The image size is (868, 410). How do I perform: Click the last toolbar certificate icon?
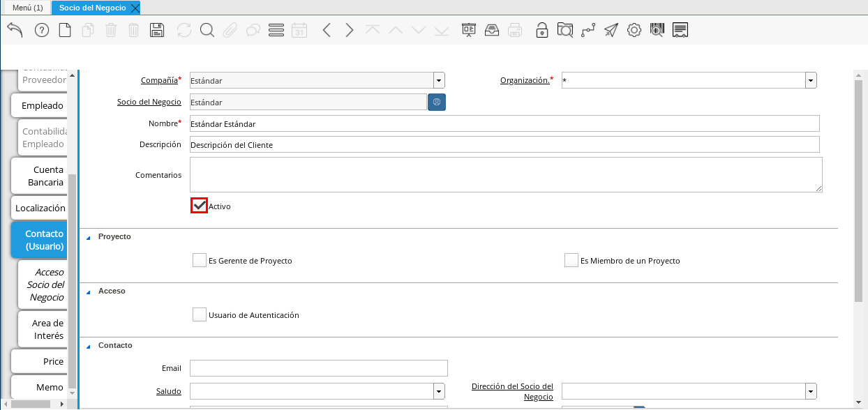coord(680,30)
